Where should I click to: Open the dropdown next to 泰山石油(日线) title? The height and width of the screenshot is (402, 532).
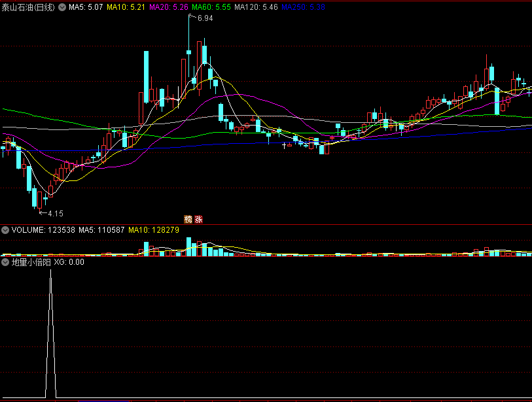pyautogui.click(x=62, y=7)
